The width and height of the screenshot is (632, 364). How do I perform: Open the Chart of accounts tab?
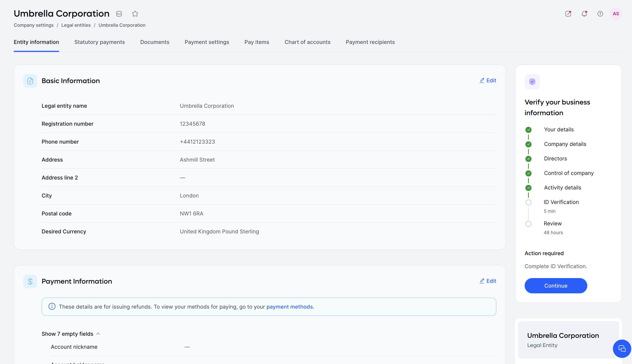[307, 42]
